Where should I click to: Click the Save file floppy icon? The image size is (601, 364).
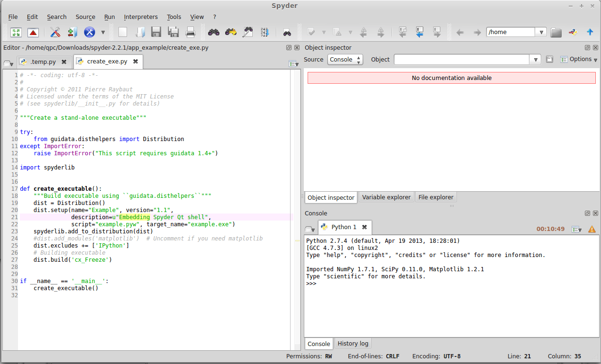(156, 32)
